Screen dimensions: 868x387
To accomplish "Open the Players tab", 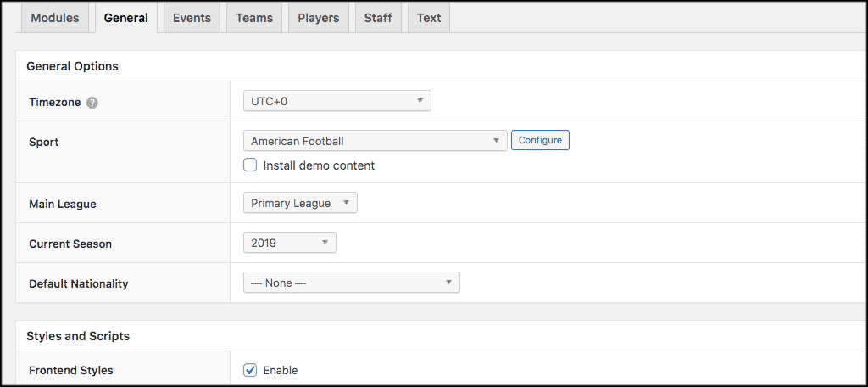I will (x=318, y=18).
